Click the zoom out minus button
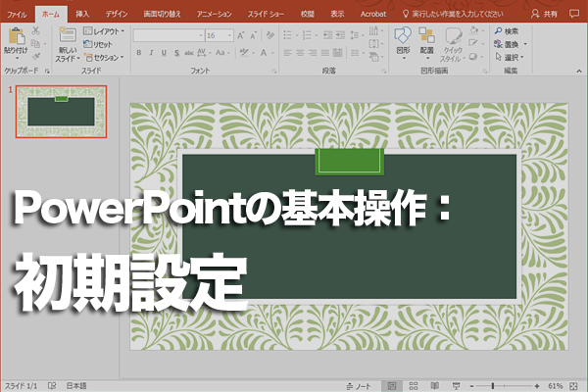The image size is (588, 392). 471,386
